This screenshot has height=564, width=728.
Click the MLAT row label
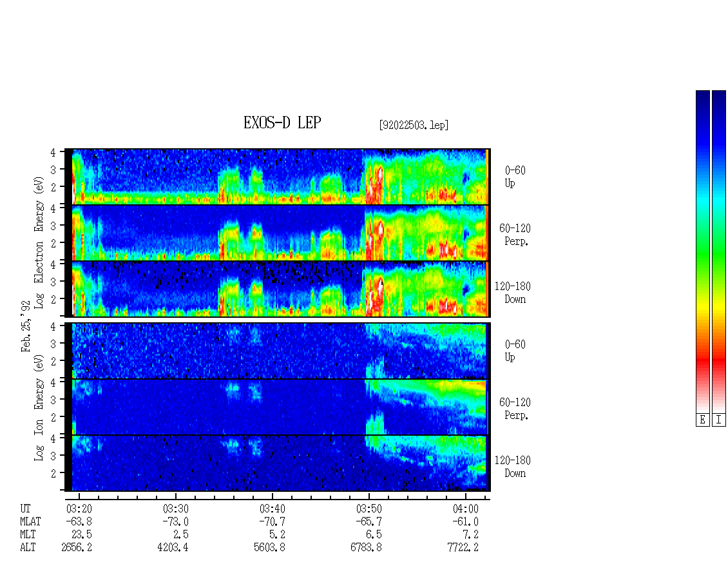tap(30, 521)
